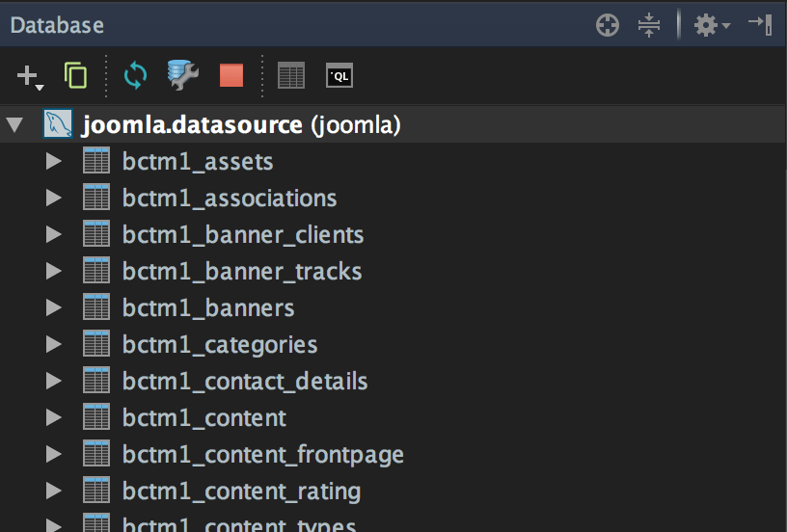Click the table icon beside bctm1_content_frontpage
The height and width of the screenshot is (532, 787).
pyautogui.click(x=96, y=453)
